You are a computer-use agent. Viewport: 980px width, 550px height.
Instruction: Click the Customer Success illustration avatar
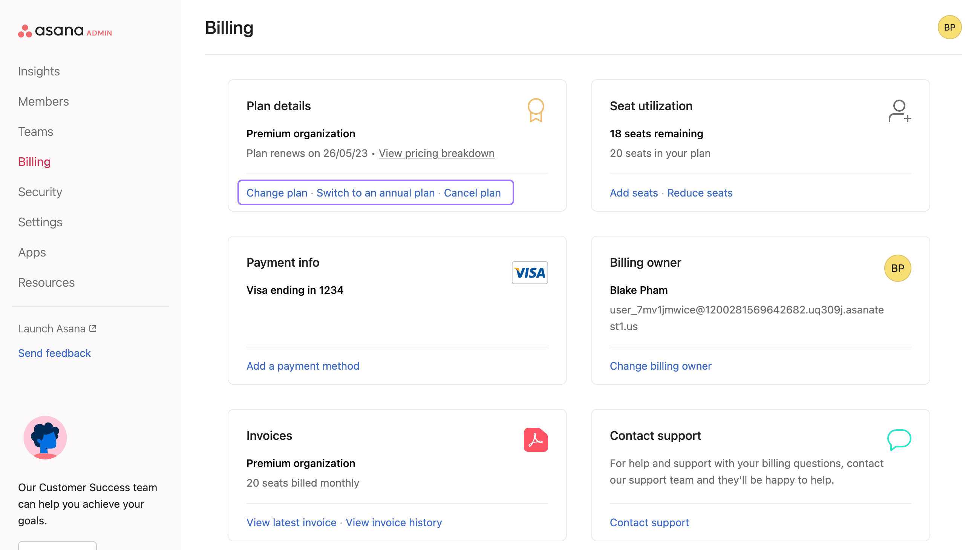click(x=45, y=437)
